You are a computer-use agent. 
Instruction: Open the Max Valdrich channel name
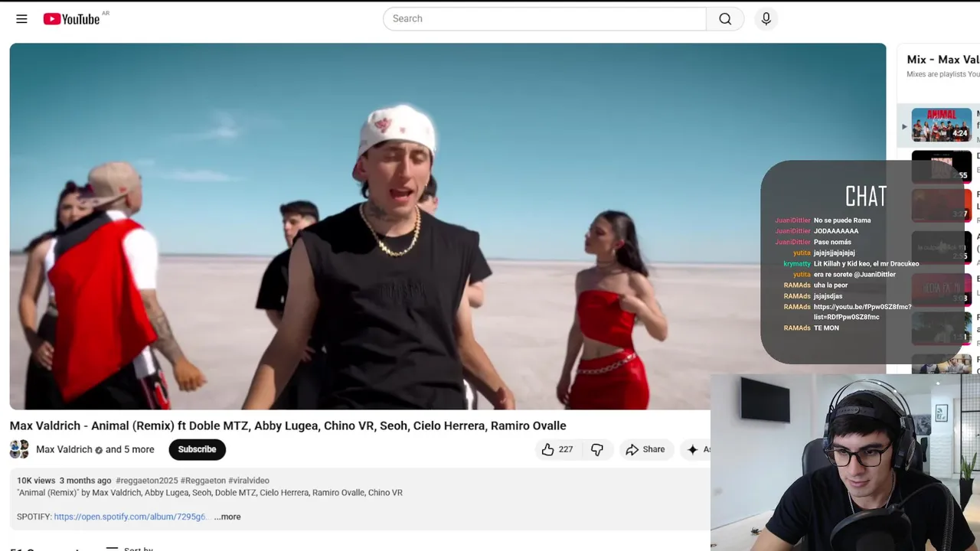pyautogui.click(x=64, y=449)
